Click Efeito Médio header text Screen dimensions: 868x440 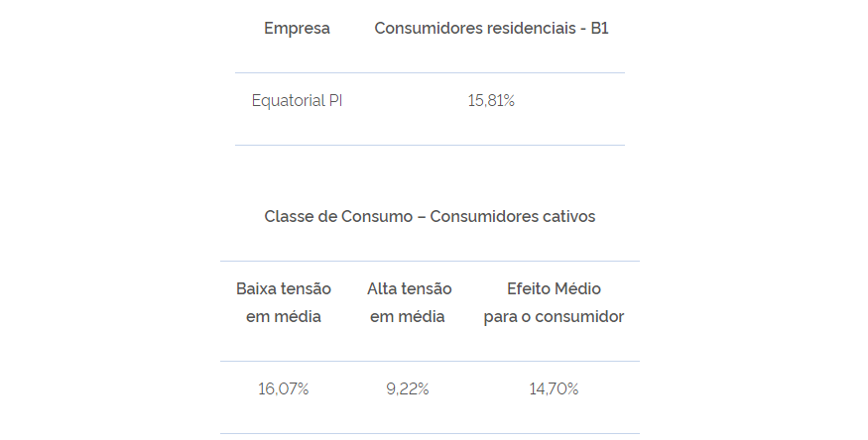(555, 288)
